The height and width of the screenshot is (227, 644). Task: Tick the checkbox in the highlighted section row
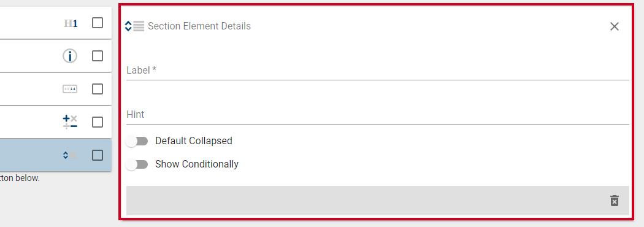(98, 155)
